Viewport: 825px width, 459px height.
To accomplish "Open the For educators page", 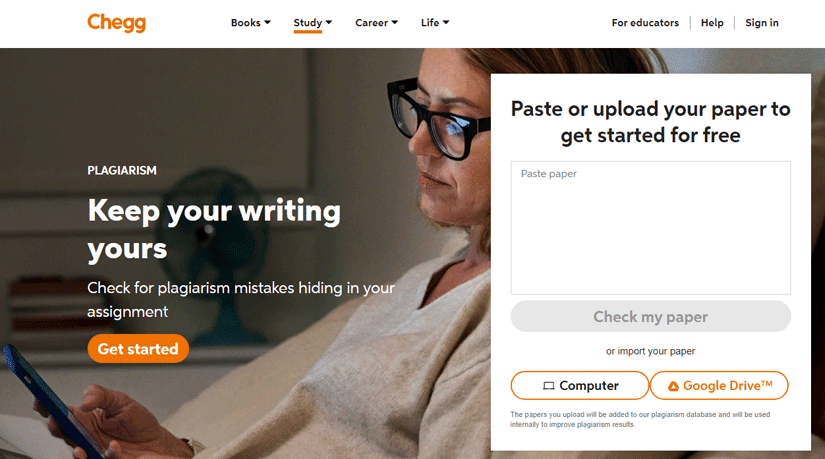I will pyautogui.click(x=645, y=23).
